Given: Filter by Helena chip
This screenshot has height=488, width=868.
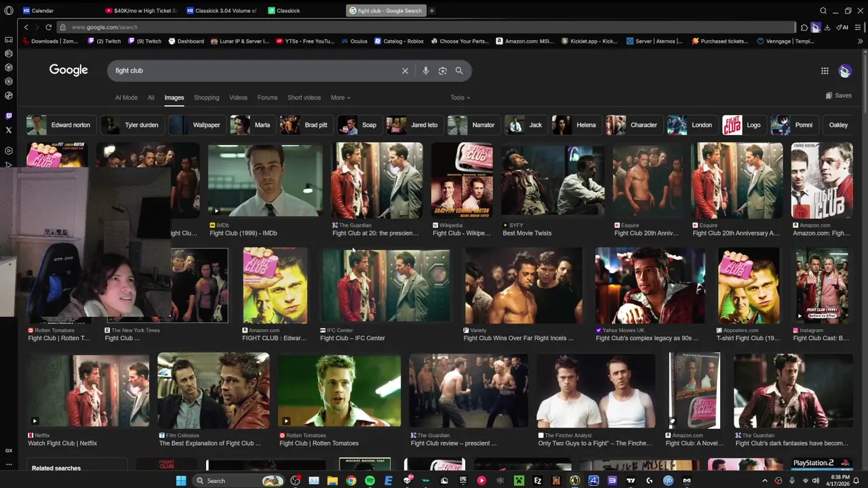Looking at the screenshot, I should click(575, 125).
